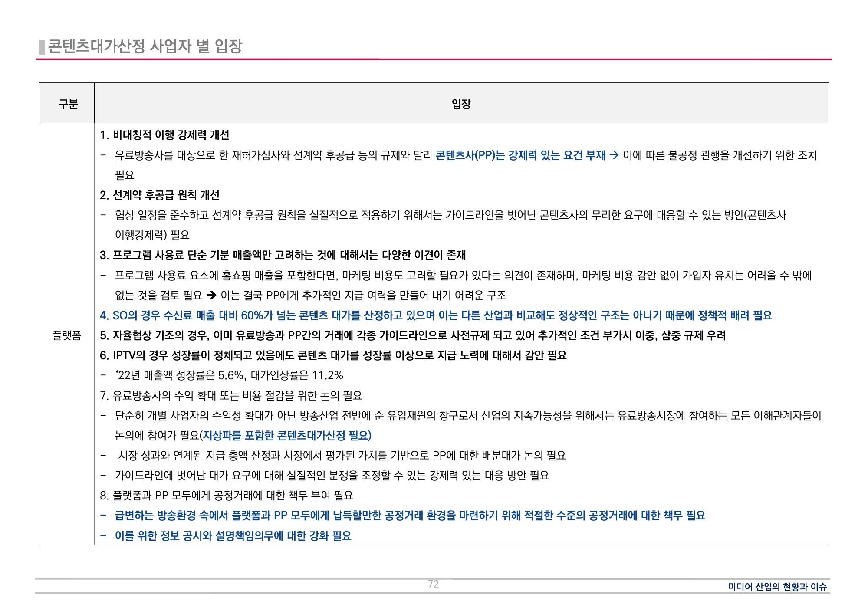Click blue item 4. SO의 경우 수신료 매출

(436, 315)
